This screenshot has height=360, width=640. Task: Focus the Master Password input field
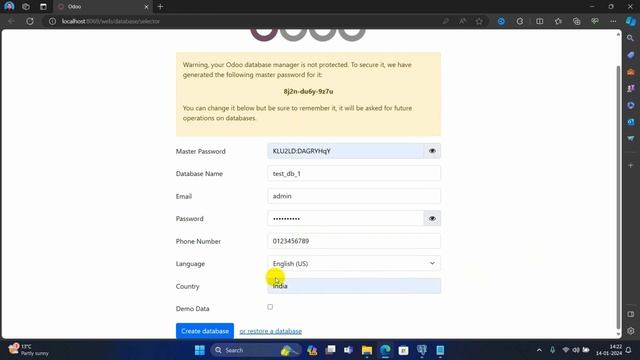tap(345, 151)
